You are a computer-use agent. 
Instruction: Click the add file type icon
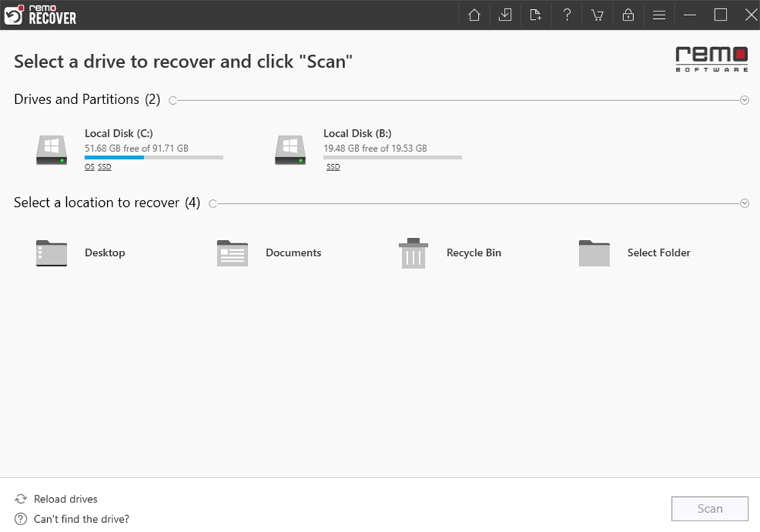tap(536, 15)
